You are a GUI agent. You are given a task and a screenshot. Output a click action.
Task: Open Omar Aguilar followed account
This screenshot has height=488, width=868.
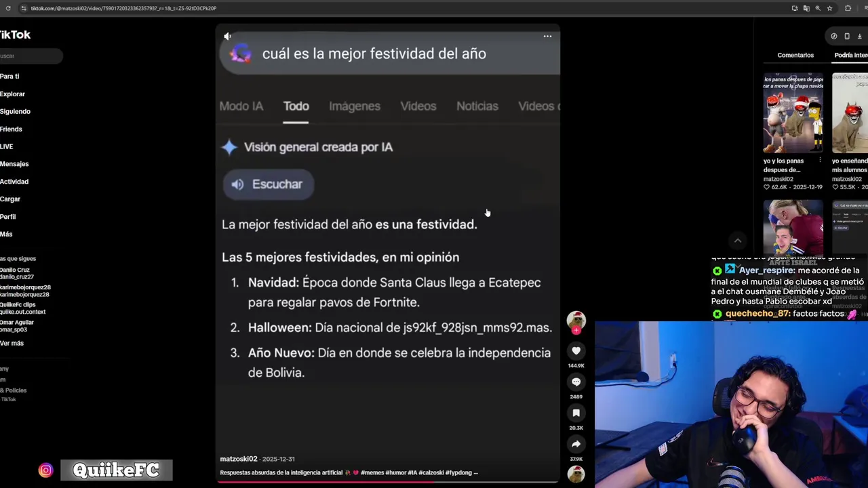click(16, 326)
